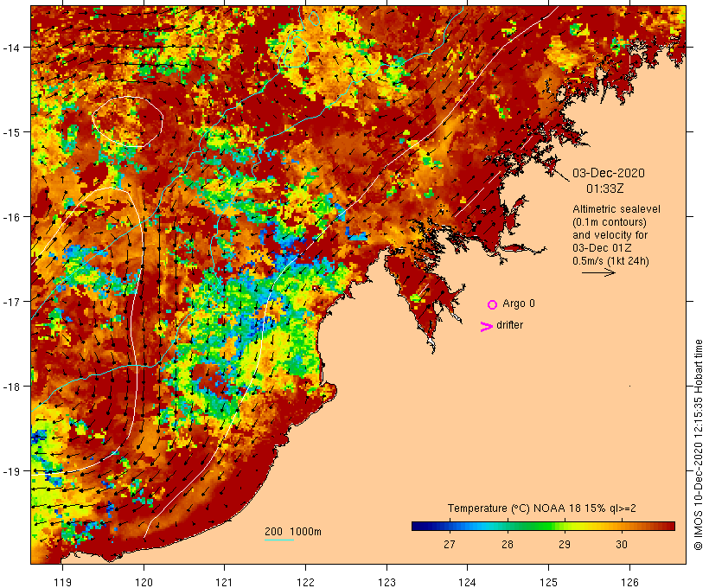The width and height of the screenshot is (709, 588).
Task: Click longitude label '124' on axis
Action: pos(467,582)
